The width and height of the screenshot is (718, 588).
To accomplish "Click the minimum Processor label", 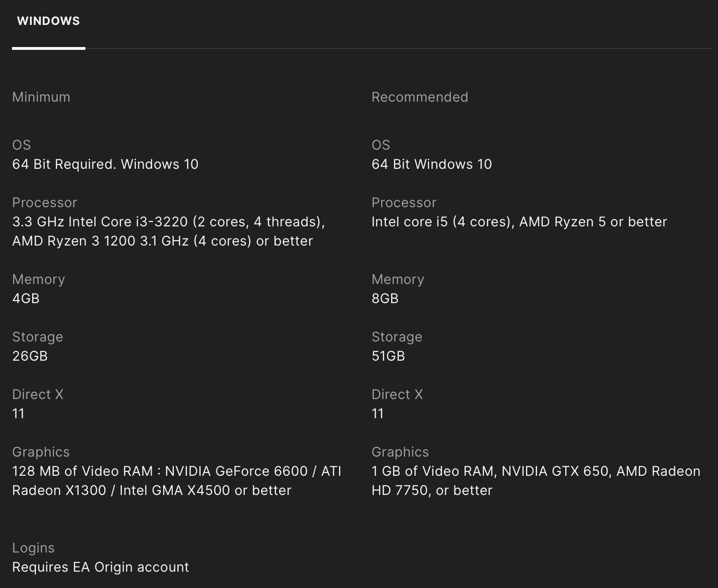I will point(44,202).
